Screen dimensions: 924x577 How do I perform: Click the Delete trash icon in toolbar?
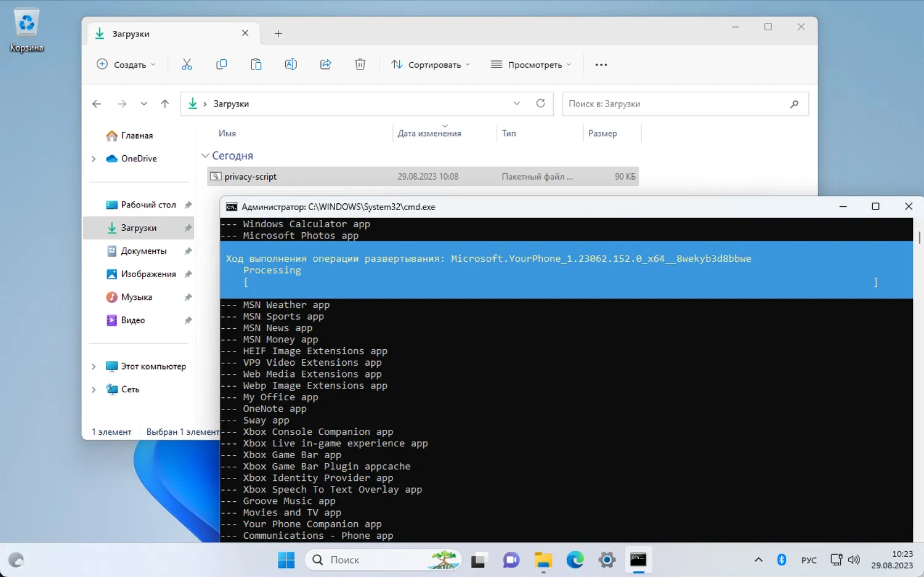360,65
